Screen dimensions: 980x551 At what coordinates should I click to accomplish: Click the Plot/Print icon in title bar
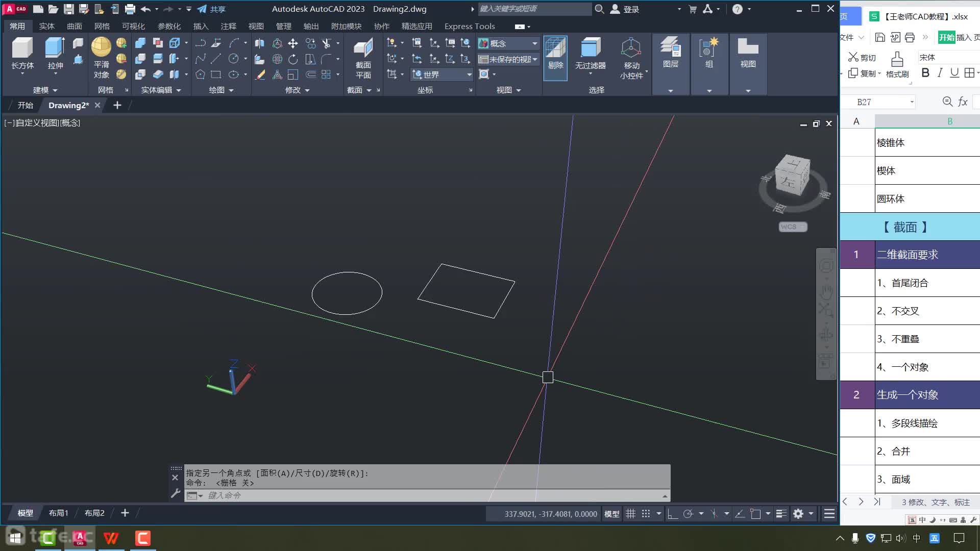pyautogui.click(x=130, y=9)
